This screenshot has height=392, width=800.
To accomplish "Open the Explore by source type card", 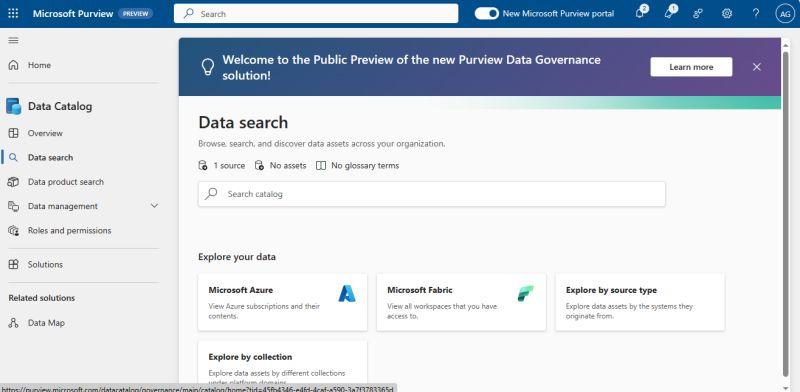I will [x=640, y=302].
